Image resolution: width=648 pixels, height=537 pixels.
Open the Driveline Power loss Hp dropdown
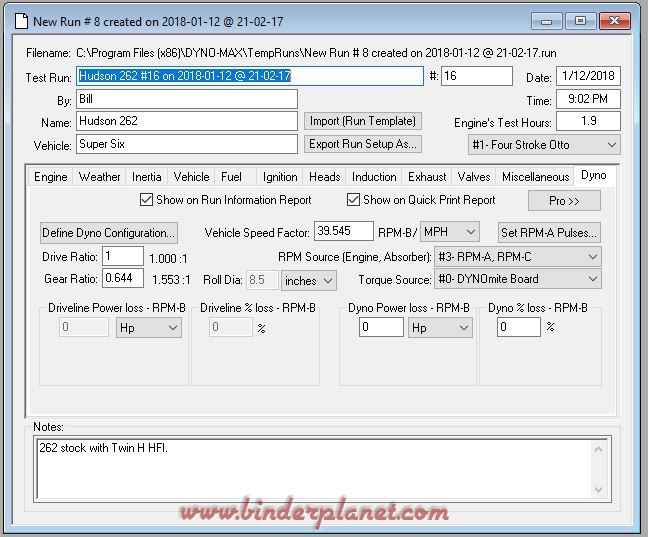149,328
